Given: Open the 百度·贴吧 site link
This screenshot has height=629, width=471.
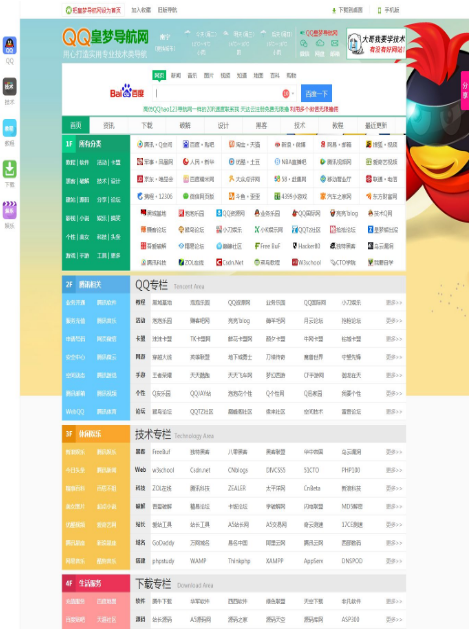Looking at the screenshot, I should coord(199,144).
